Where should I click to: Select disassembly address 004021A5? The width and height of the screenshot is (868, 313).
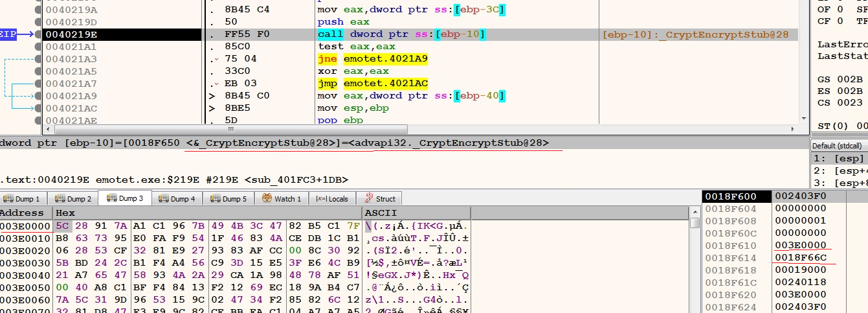click(x=71, y=71)
